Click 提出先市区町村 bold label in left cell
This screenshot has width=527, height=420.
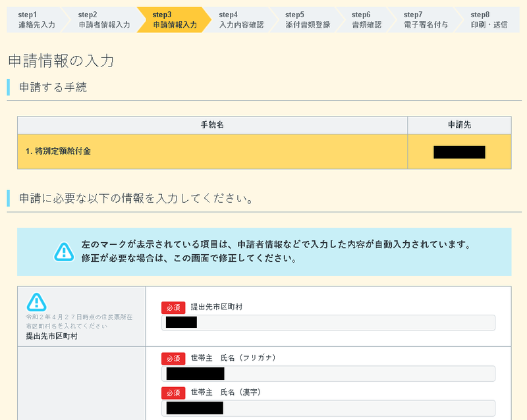point(52,336)
